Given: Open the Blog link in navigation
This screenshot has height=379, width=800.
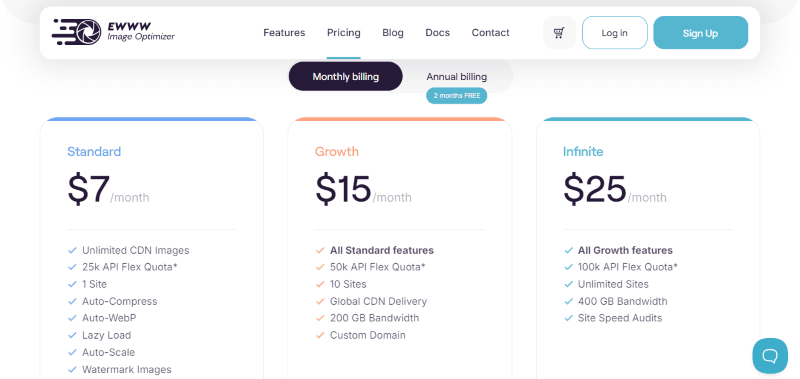Looking at the screenshot, I should [x=393, y=33].
